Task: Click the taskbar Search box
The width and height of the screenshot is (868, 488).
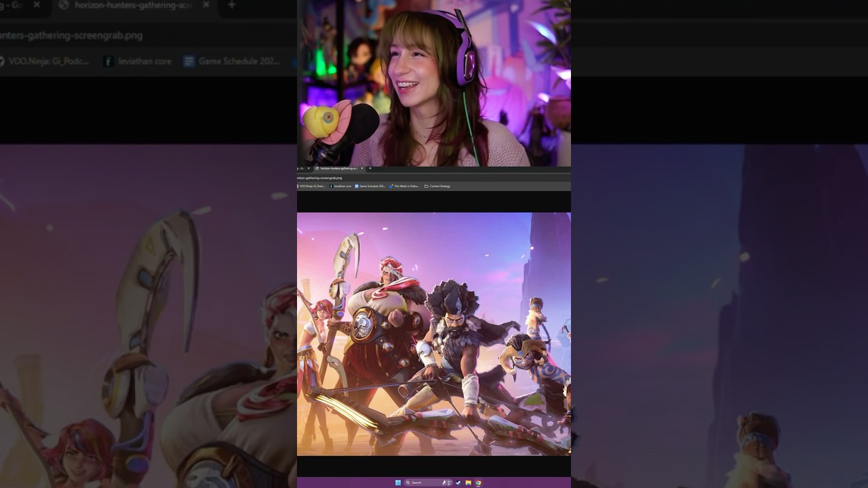Action: 428,483
